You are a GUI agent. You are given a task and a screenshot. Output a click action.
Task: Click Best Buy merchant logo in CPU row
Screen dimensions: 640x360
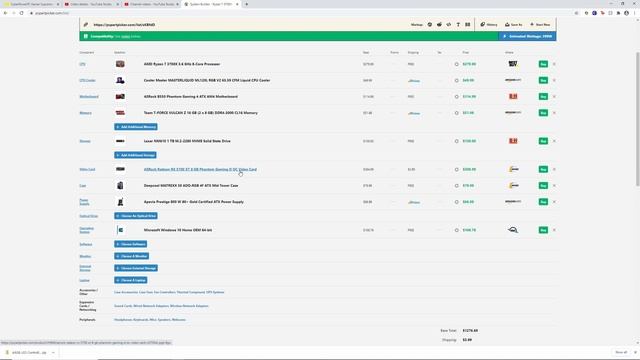click(x=513, y=64)
